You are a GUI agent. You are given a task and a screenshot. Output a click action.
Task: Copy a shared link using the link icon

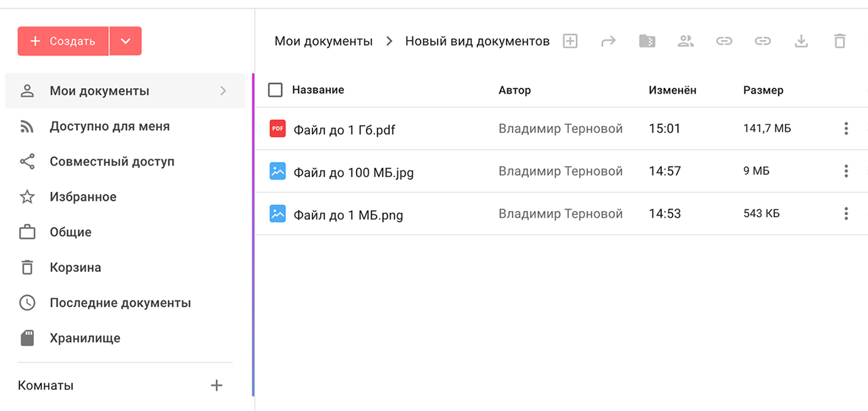pyautogui.click(x=724, y=41)
